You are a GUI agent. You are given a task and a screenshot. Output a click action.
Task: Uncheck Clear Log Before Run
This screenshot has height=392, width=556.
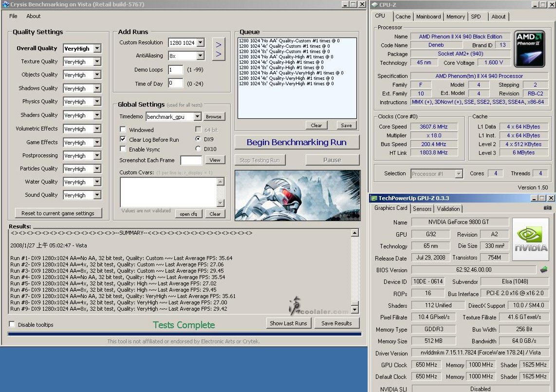click(123, 139)
